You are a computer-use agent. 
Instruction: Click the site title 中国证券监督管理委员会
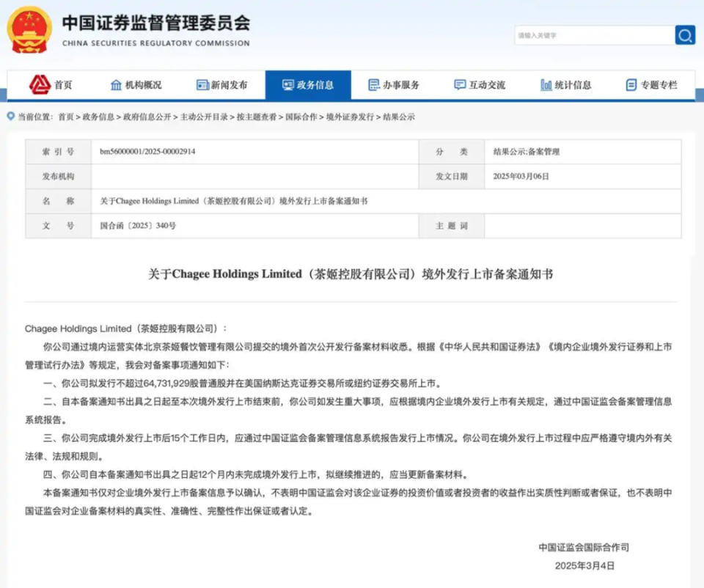[156, 23]
